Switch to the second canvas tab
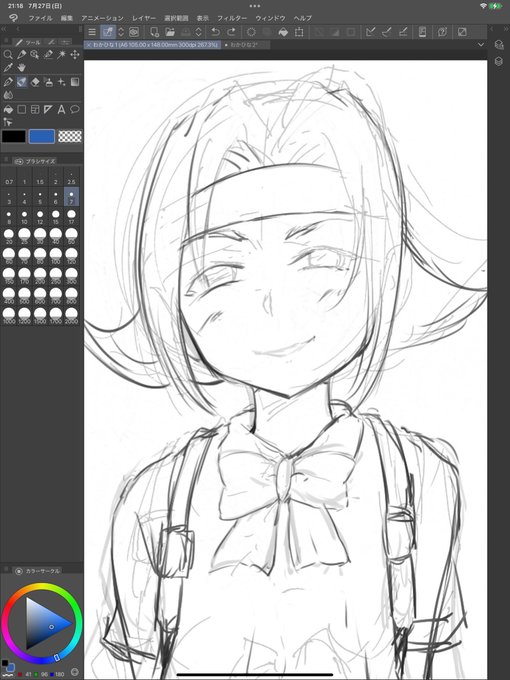This screenshot has width=510, height=680. pos(246,45)
